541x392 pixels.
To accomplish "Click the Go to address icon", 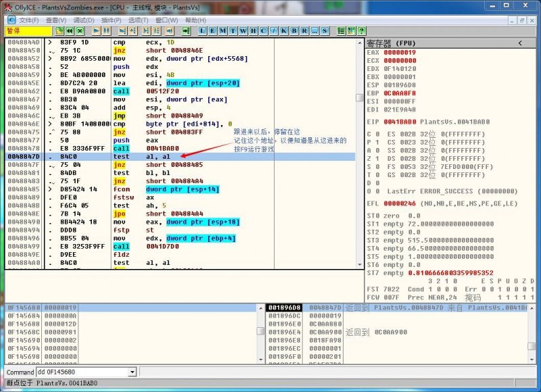I will pos(186,31).
